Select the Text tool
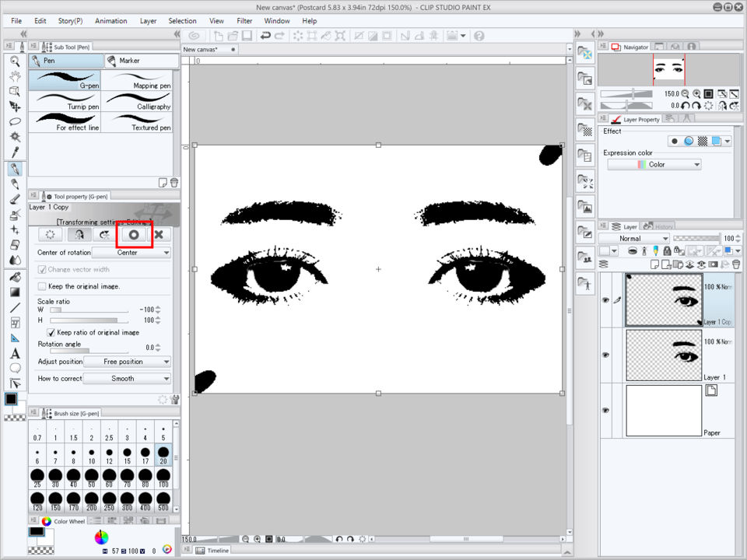The width and height of the screenshot is (747, 560). point(14,354)
